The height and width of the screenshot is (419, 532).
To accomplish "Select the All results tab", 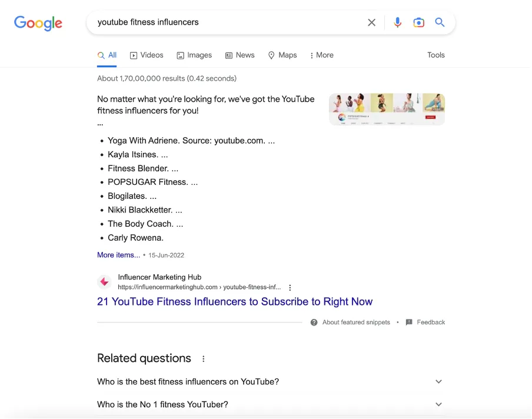I will [107, 55].
